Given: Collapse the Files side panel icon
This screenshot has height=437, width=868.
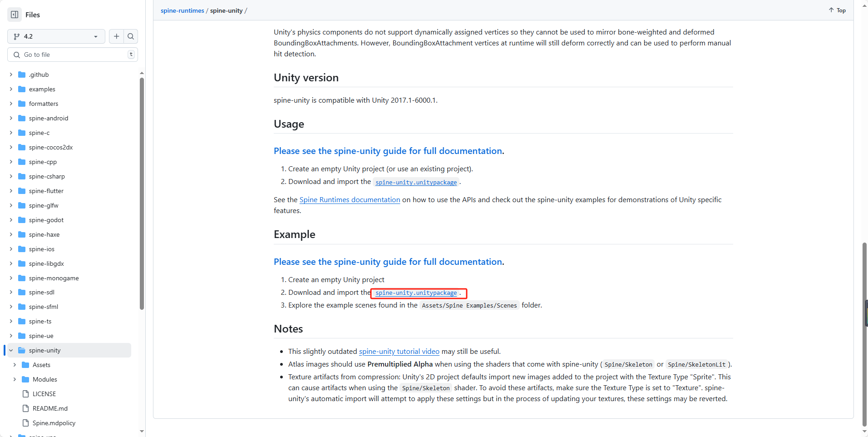Looking at the screenshot, I should tap(15, 15).
